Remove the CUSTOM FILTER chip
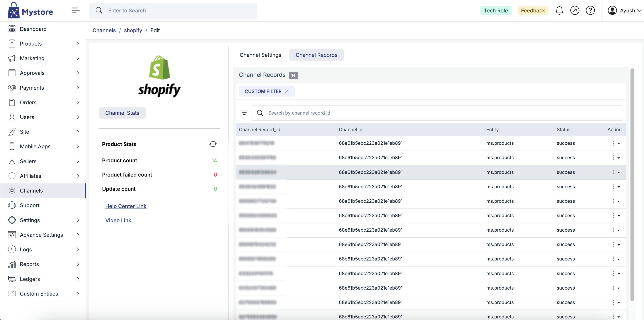Screen dimensions: 644x320 (287, 91)
